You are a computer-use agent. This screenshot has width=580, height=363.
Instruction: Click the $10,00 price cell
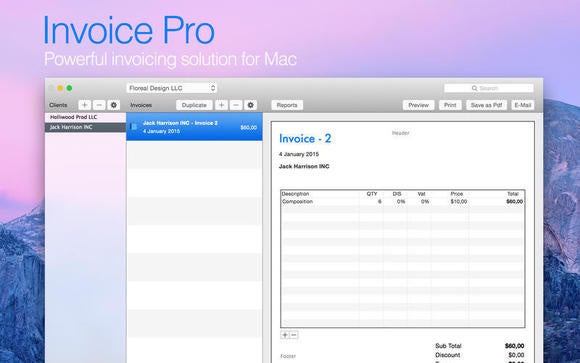click(x=459, y=202)
